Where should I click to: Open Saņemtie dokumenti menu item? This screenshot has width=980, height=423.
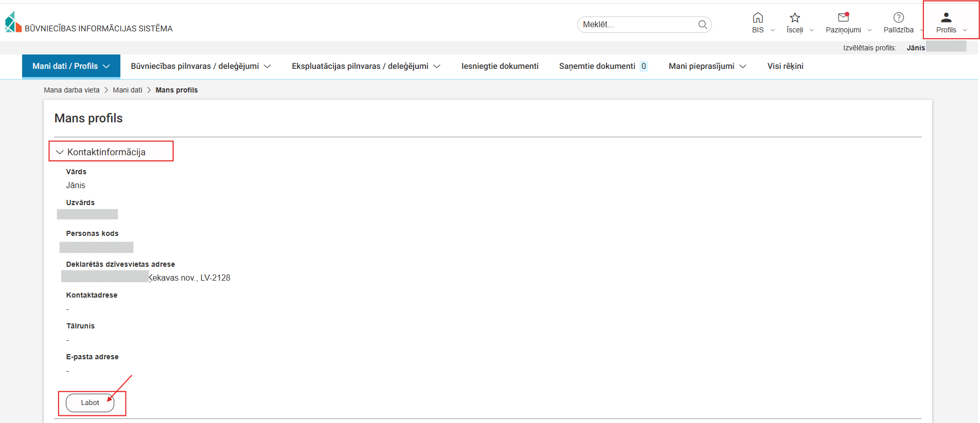(597, 66)
